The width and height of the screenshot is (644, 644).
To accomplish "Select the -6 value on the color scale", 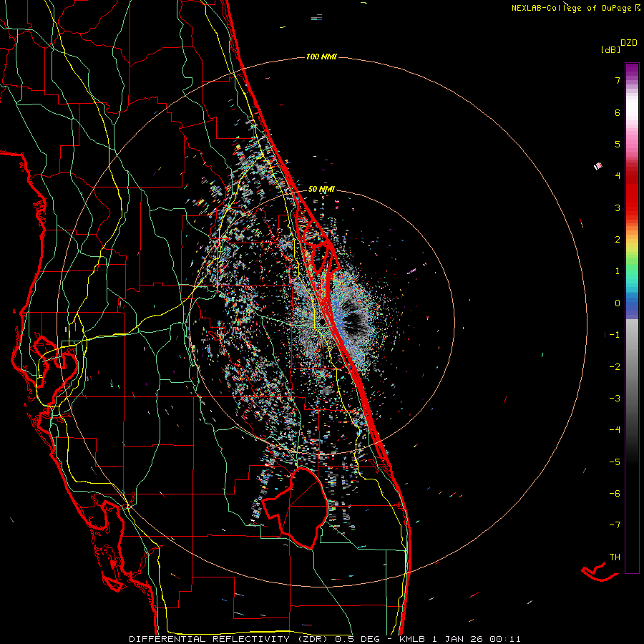I will (615, 494).
